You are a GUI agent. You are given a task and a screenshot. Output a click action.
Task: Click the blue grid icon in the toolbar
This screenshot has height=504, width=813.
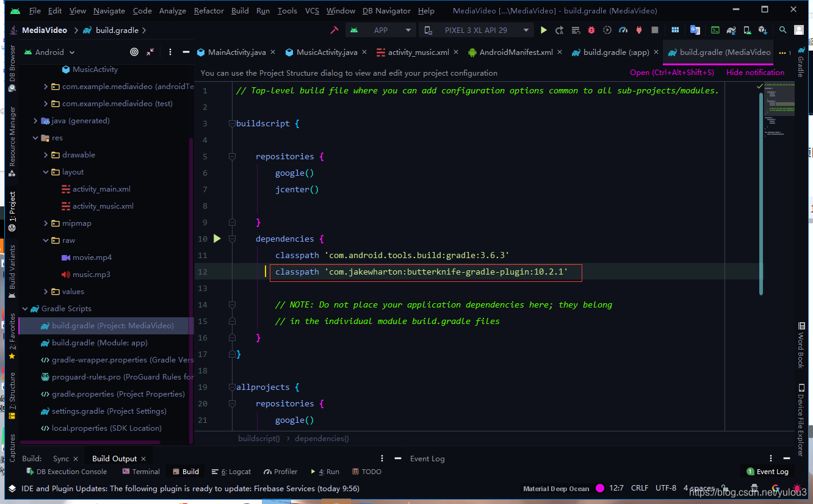click(x=675, y=30)
